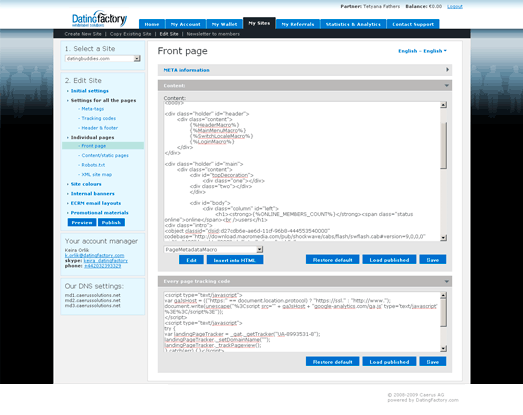The height and width of the screenshot is (415, 523).
Task: Expand Settings for all the pages
Action: pos(103,100)
